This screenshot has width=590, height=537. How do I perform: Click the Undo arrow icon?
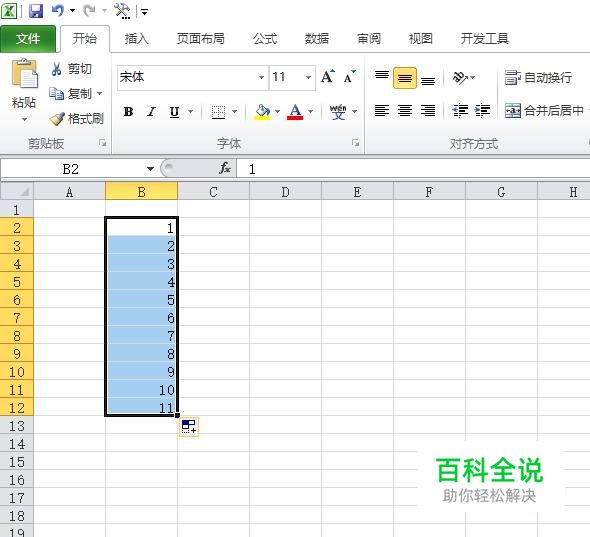tap(58, 11)
